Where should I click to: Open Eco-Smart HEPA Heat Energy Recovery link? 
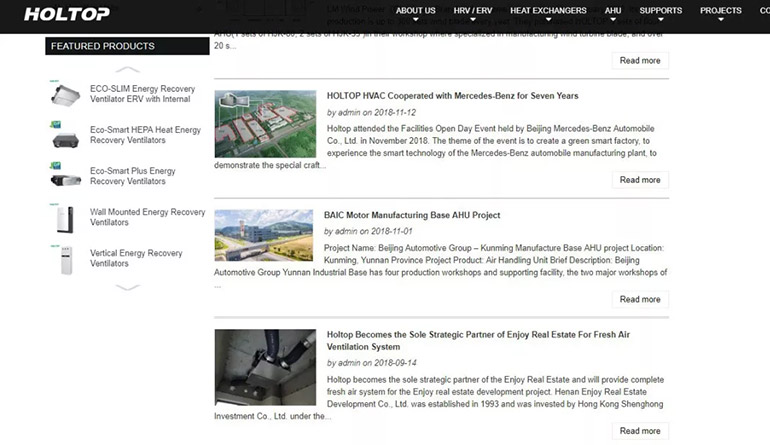click(x=145, y=135)
